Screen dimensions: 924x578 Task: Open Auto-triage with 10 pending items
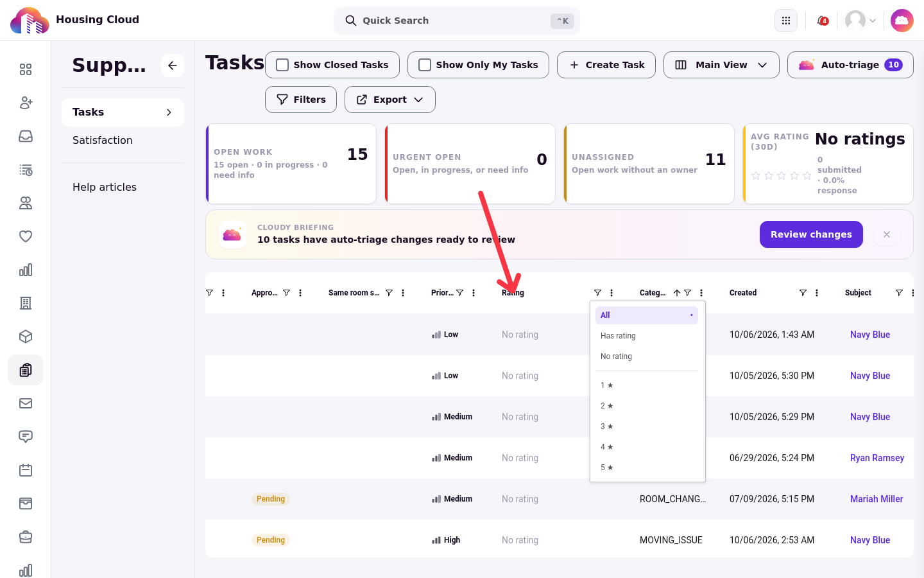click(x=850, y=65)
